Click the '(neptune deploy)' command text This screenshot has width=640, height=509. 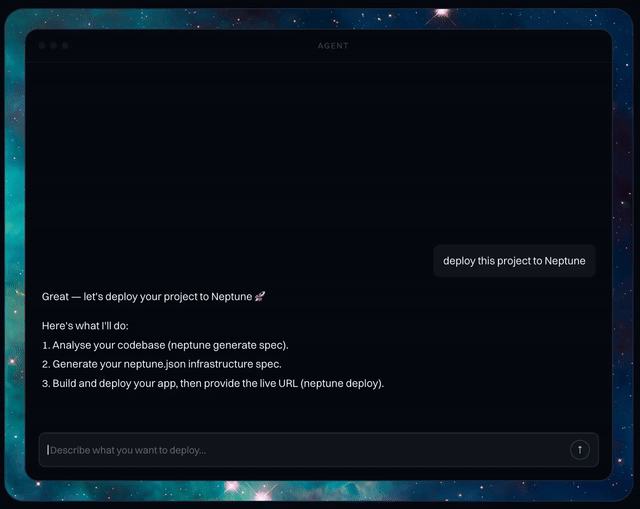pos(342,383)
